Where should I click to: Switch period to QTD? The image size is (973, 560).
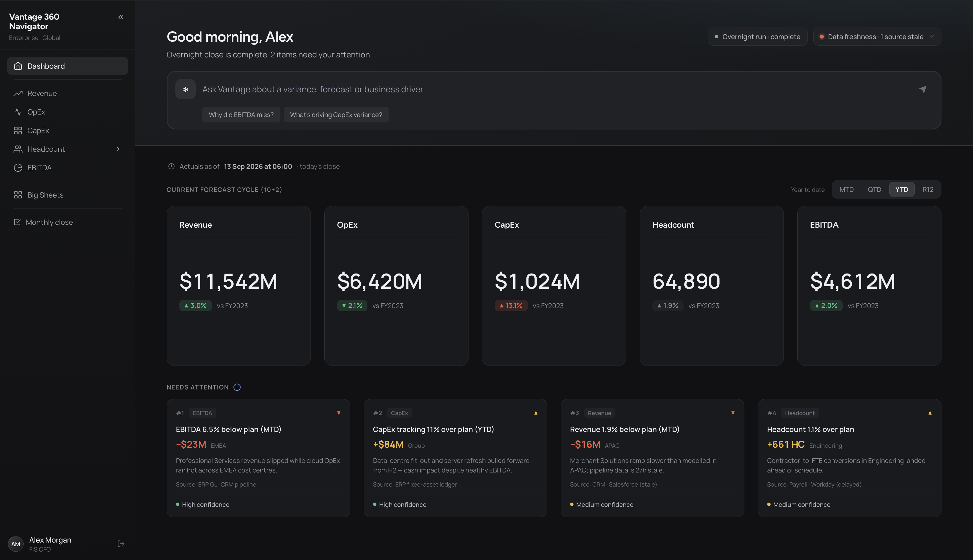(874, 190)
